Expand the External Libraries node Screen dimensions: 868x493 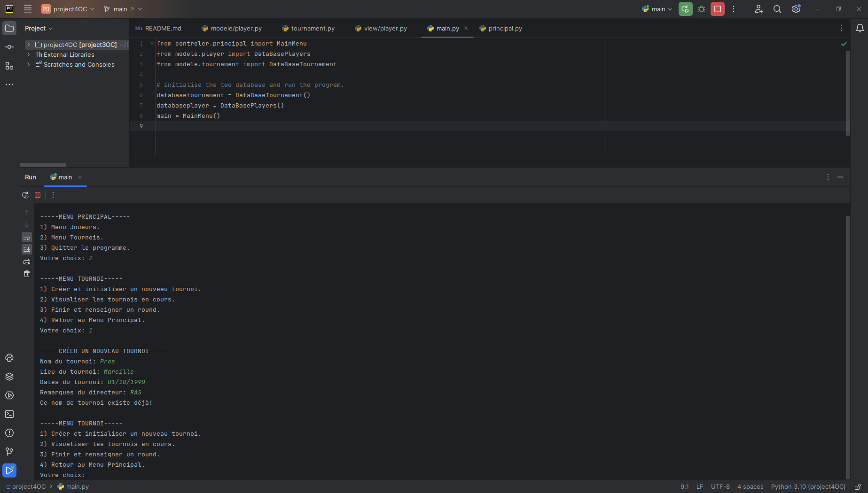29,54
